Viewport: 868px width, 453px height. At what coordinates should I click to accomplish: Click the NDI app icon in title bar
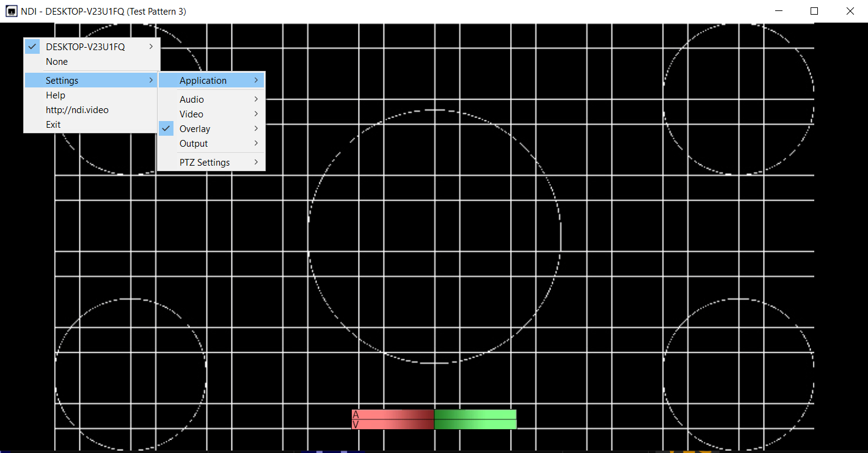point(11,11)
